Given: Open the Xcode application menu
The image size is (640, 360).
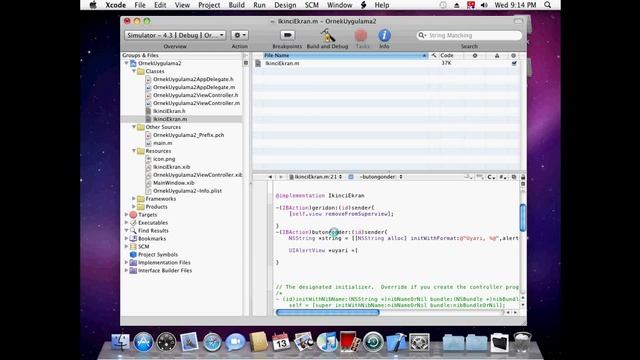Looking at the screenshot, I should pyautogui.click(x=116, y=5).
